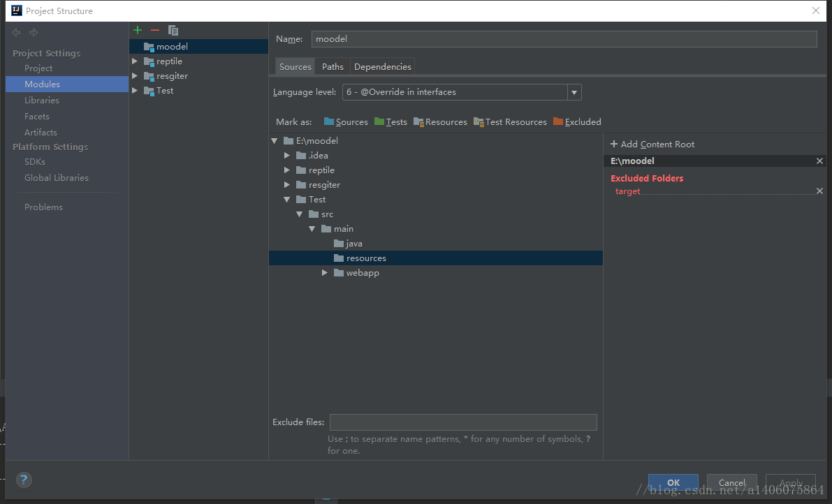Click Apply button
Screen dimensions: 832x504
791,483
